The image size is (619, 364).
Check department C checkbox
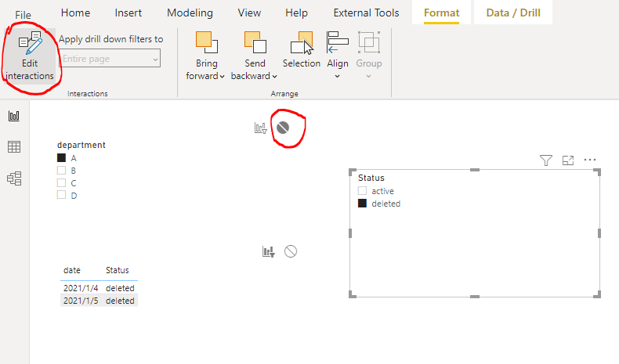[61, 183]
